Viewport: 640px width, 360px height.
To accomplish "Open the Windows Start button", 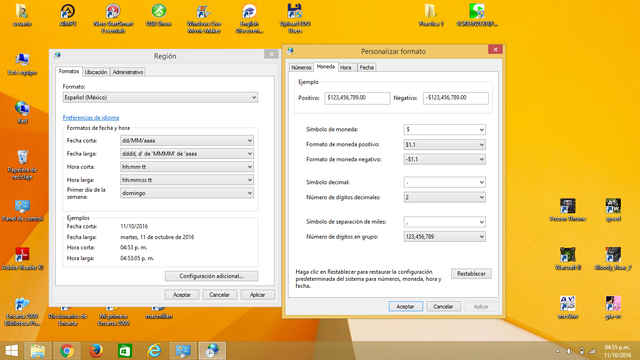I will coord(11,351).
